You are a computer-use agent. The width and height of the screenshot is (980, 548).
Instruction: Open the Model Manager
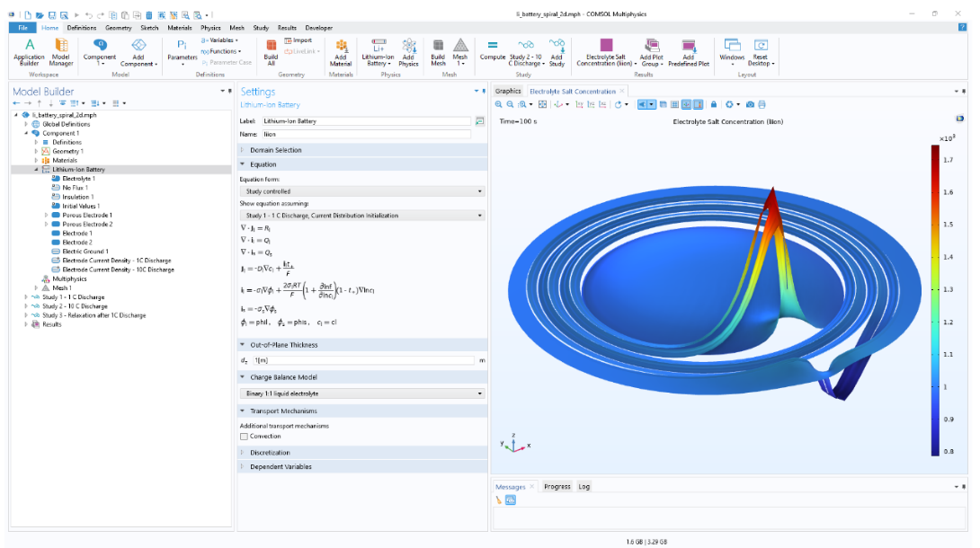[x=61, y=52]
